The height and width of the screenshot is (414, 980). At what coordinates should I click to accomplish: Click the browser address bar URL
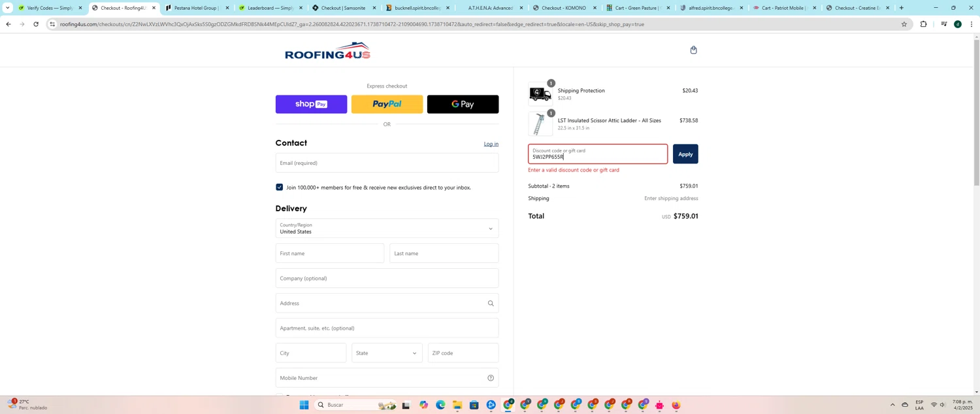(352, 24)
